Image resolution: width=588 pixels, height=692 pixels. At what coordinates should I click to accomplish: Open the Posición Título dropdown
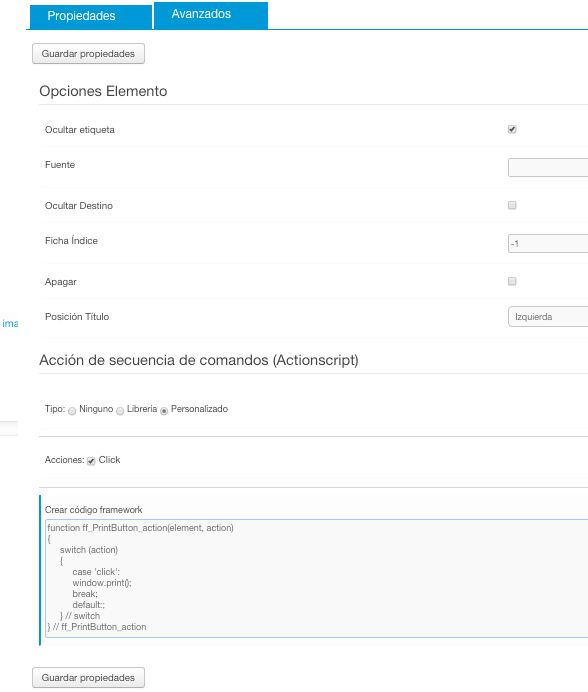point(548,317)
